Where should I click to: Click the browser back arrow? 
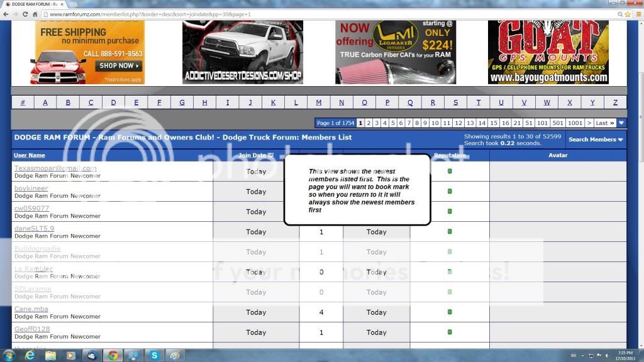tap(6, 14)
